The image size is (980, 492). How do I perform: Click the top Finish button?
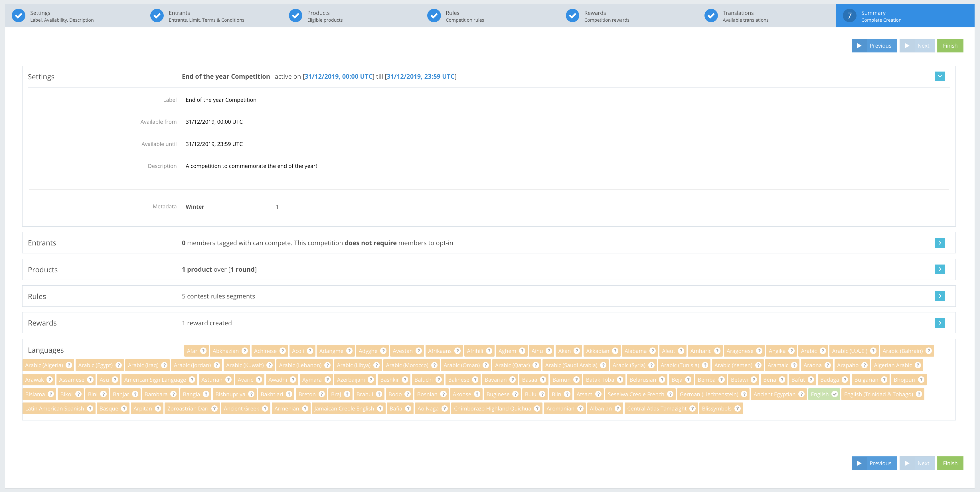(x=950, y=46)
